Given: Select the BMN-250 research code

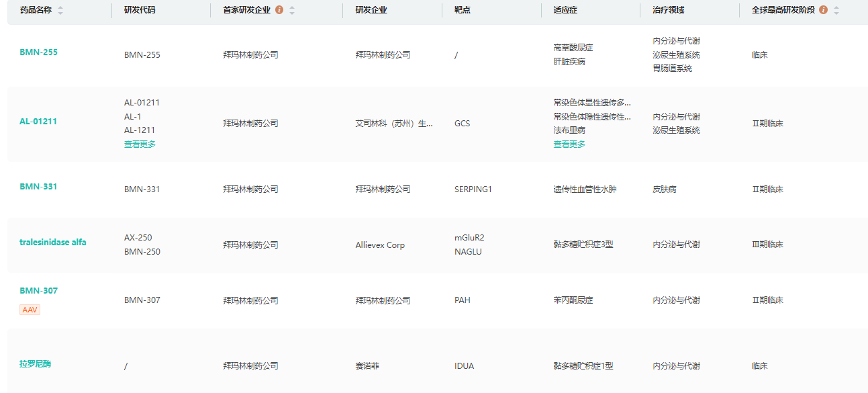Looking at the screenshot, I should [142, 252].
